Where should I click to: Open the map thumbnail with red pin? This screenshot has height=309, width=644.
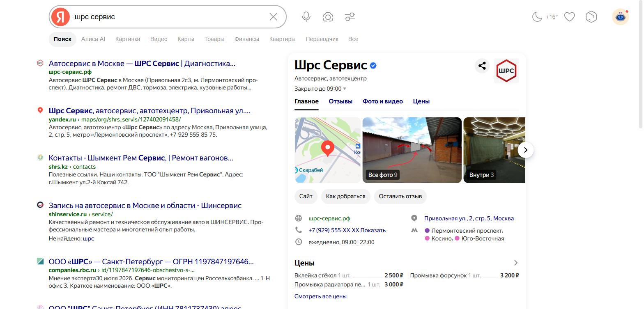coord(328,150)
